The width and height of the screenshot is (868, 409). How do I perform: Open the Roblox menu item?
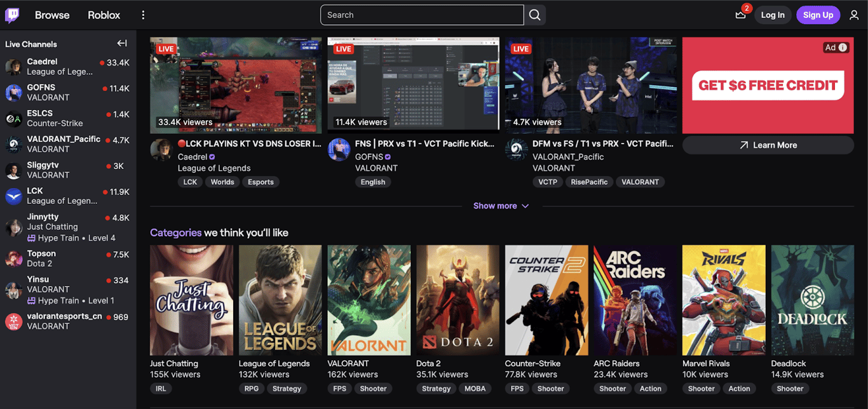[x=104, y=15]
